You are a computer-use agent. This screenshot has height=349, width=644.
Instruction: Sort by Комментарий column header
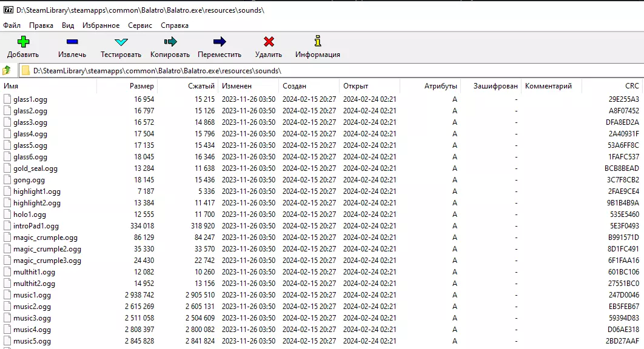pyautogui.click(x=552, y=86)
